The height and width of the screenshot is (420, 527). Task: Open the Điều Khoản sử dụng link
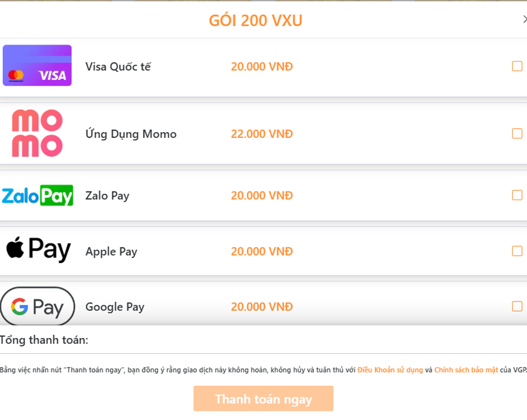click(390, 370)
